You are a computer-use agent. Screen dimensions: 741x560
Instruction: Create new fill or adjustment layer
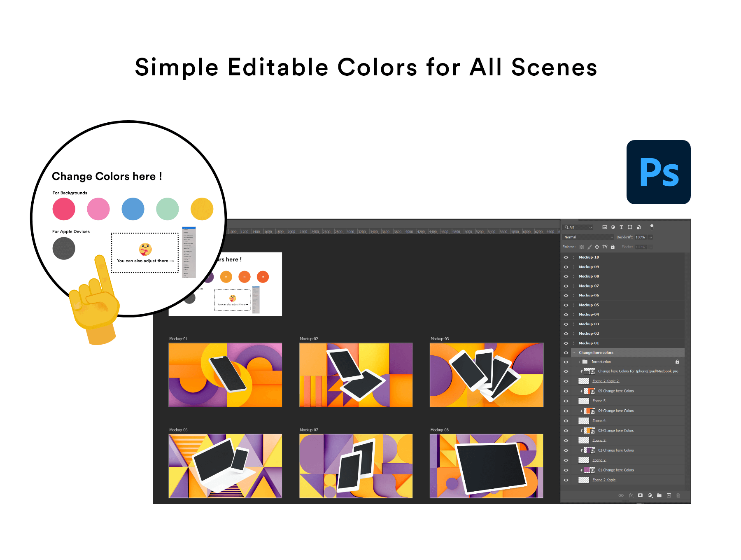coord(650,495)
